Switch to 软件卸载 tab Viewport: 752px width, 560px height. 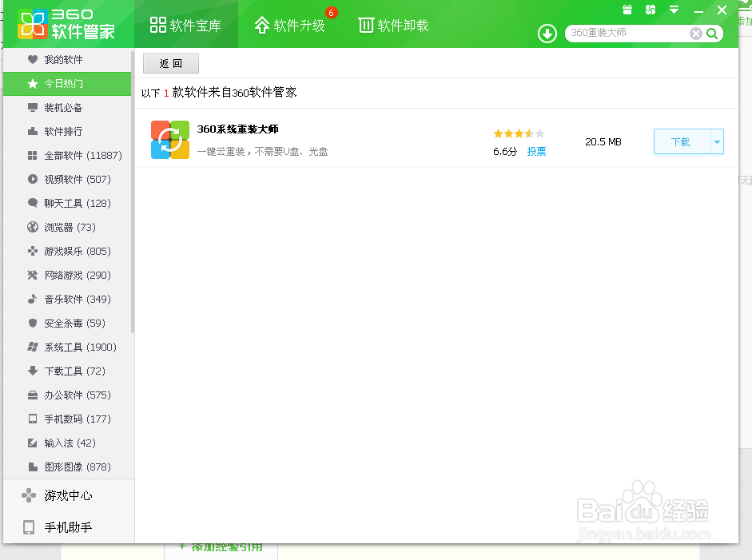[x=394, y=25]
